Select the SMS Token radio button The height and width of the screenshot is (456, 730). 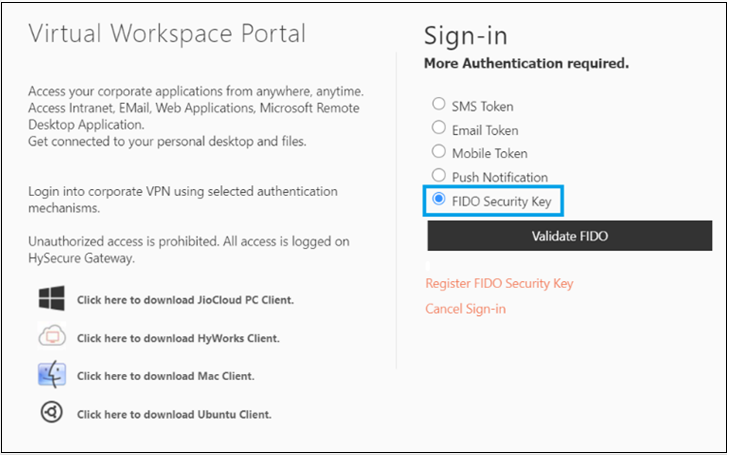coord(439,103)
